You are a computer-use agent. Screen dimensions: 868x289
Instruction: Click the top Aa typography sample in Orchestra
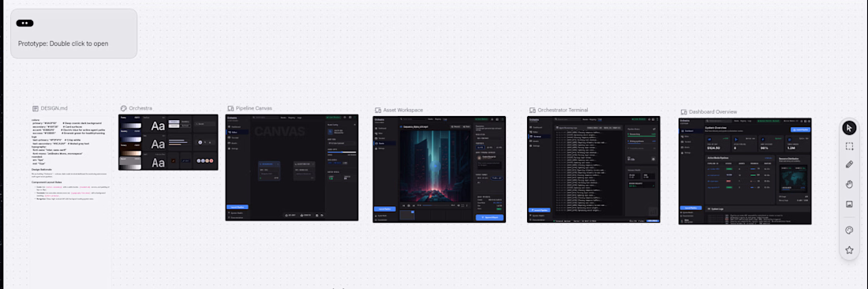click(158, 126)
